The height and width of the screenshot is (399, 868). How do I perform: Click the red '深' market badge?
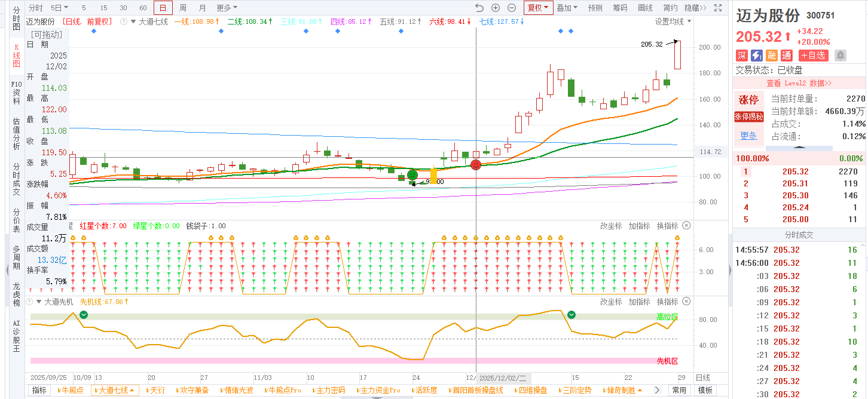[x=742, y=56]
